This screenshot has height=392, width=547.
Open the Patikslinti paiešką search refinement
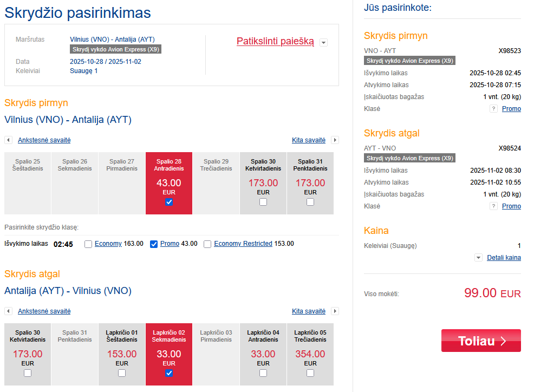pyautogui.click(x=275, y=41)
